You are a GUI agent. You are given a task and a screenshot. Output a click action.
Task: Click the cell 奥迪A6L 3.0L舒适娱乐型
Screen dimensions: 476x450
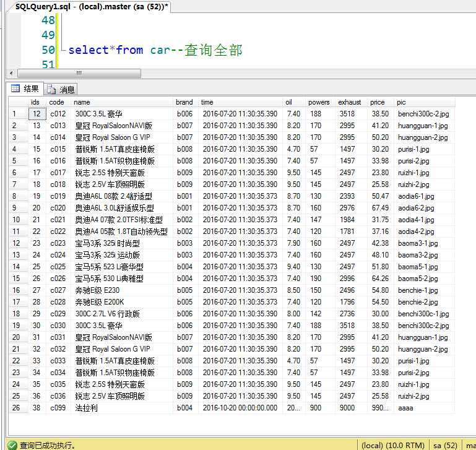click(x=122, y=208)
